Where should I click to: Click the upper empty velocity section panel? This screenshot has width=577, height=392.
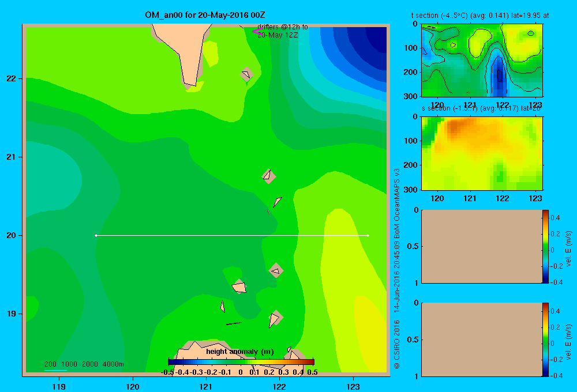pyautogui.click(x=482, y=246)
